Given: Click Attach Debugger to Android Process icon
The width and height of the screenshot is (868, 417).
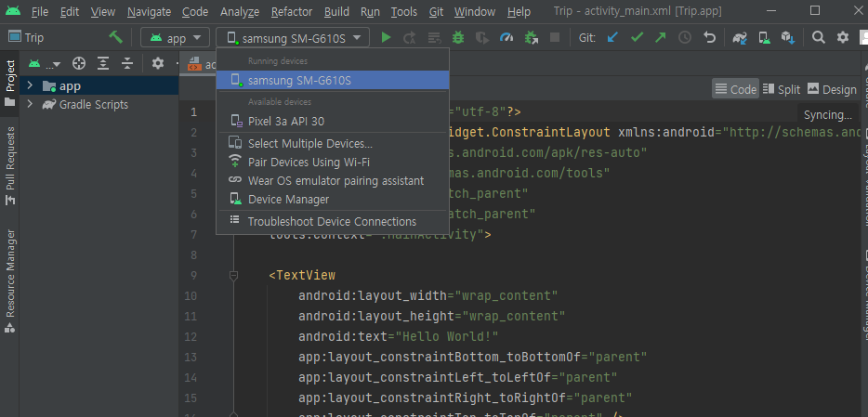Looking at the screenshot, I should (531, 37).
